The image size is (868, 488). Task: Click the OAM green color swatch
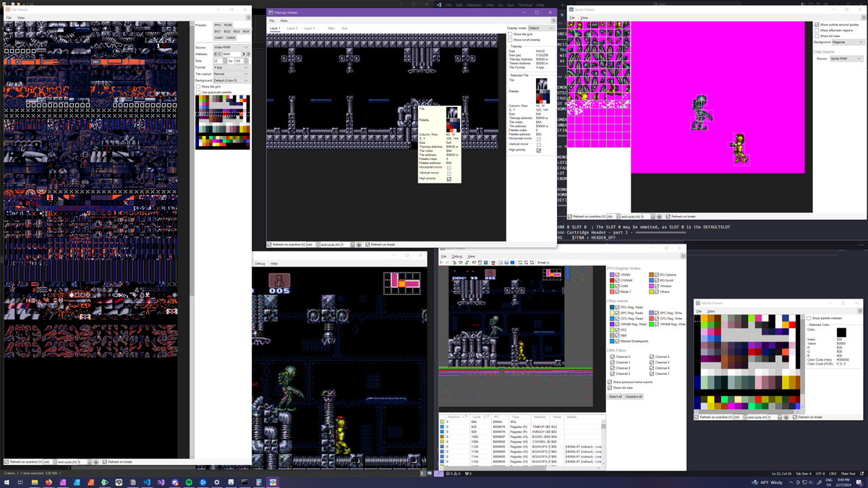point(612,286)
